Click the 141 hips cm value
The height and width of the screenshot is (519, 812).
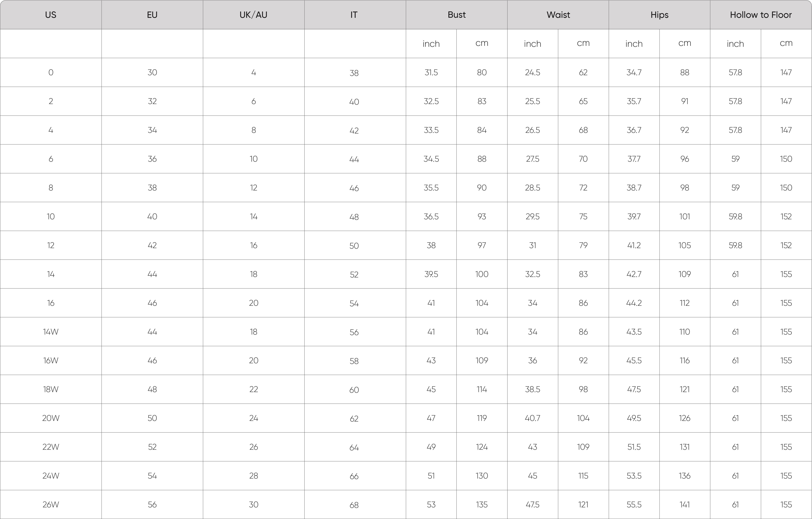pyautogui.click(x=685, y=504)
